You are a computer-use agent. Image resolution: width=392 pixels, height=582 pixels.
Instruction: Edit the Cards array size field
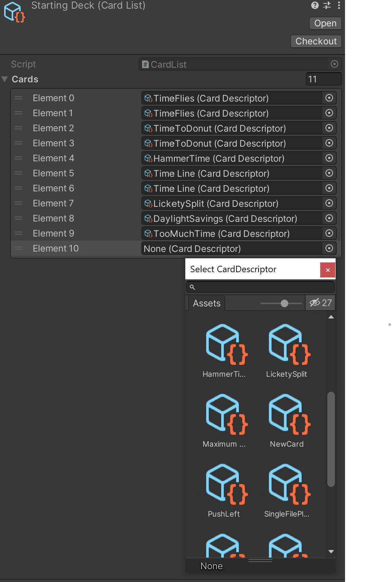[x=324, y=79]
